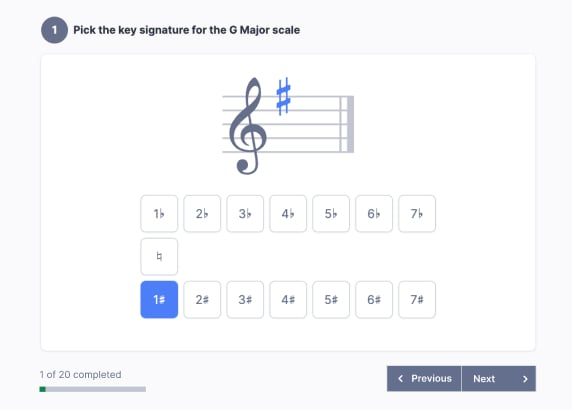Select the 3 sharps key signature
The image size is (572, 410).
tap(245, 299)
